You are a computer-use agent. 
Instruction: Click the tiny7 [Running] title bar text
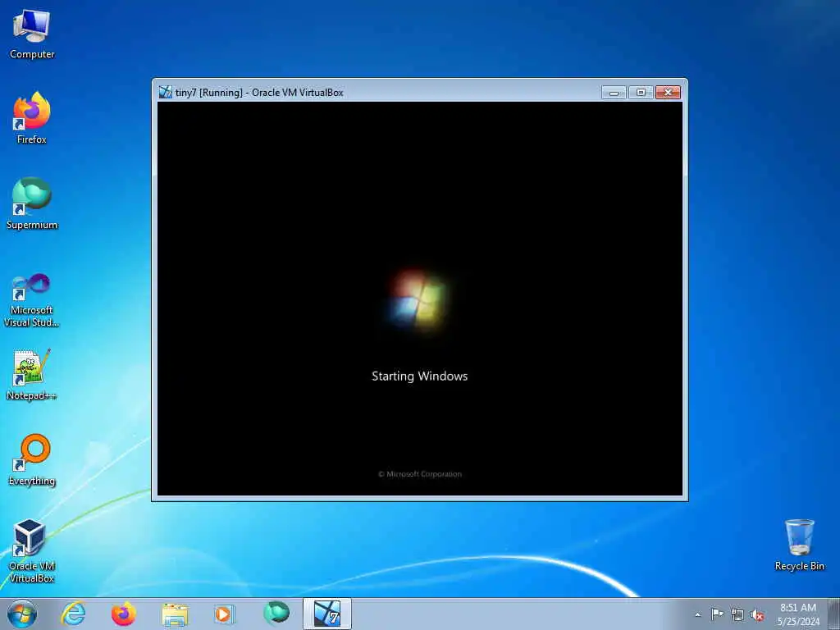pyautogui.click(x=259, y=93)
